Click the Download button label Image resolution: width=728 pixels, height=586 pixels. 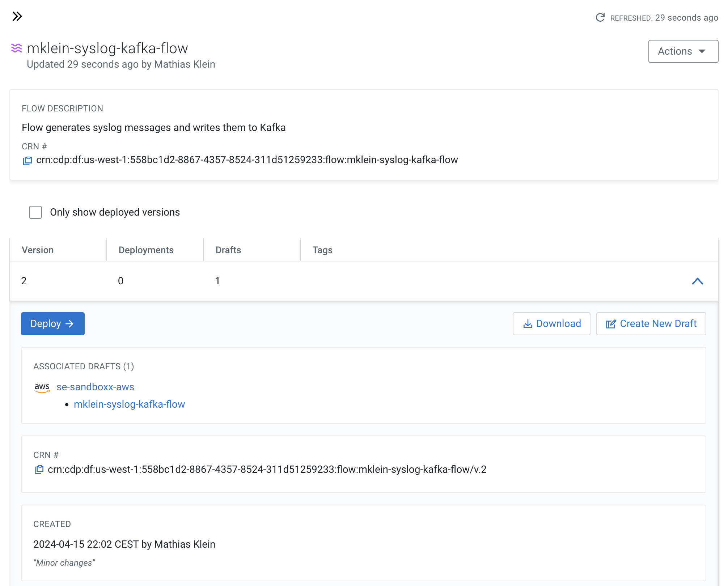coord(558,324)
